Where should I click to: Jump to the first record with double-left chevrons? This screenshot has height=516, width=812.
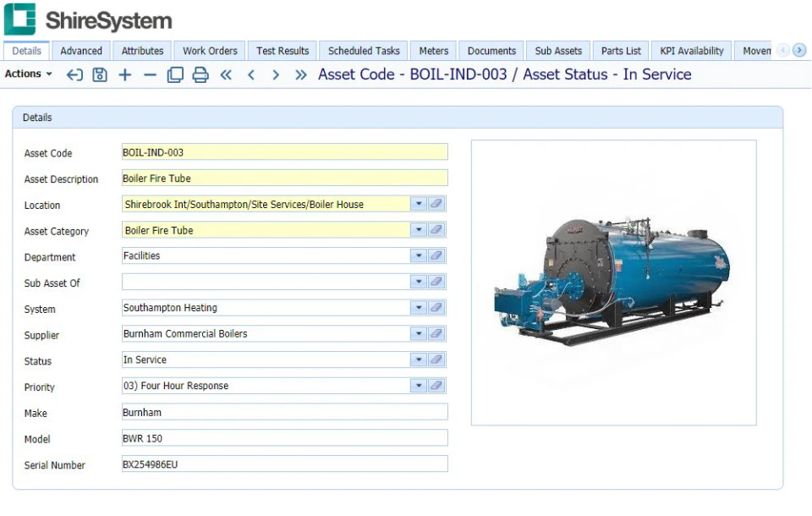coord(225,74)
